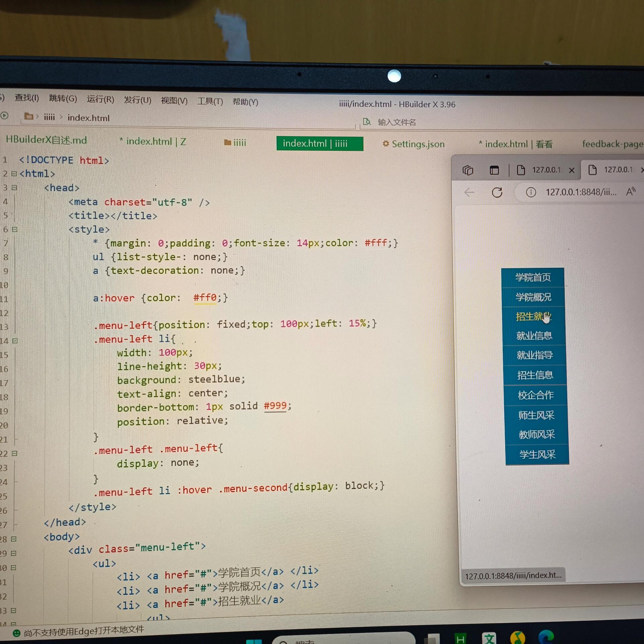Screen dimensions: 644x644
Task: Click the read aloud icon in address bar
Action: click(x=631, y=192)
